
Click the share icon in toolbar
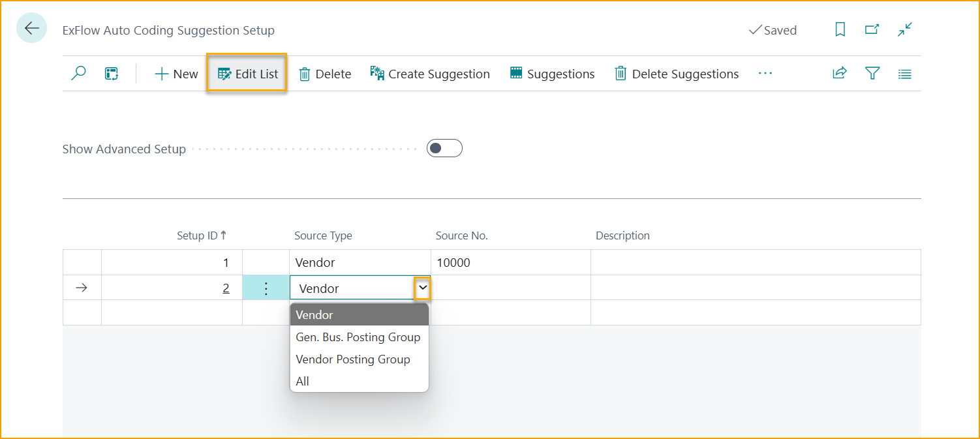[x=840, y=74]
